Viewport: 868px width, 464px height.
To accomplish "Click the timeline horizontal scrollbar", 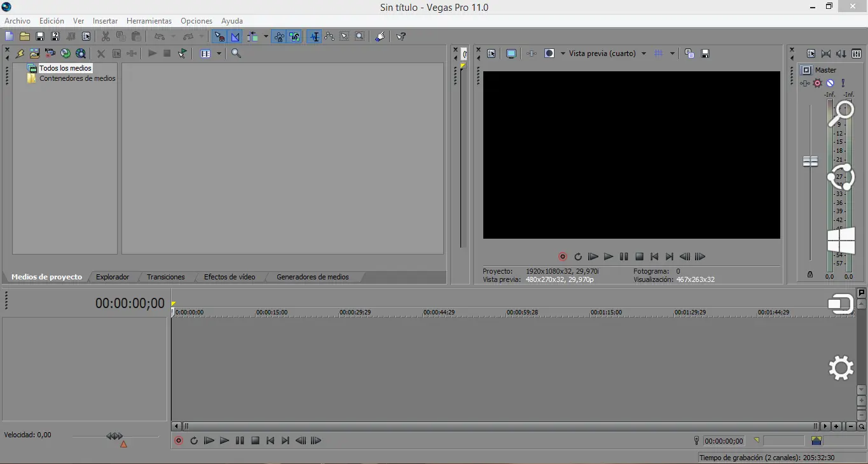I will point(499,426).
